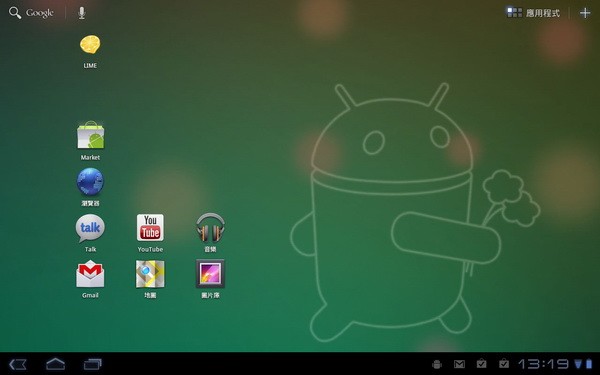Start voice search with the microphone
The image size is (600, 375).
(x=82, y=13)
